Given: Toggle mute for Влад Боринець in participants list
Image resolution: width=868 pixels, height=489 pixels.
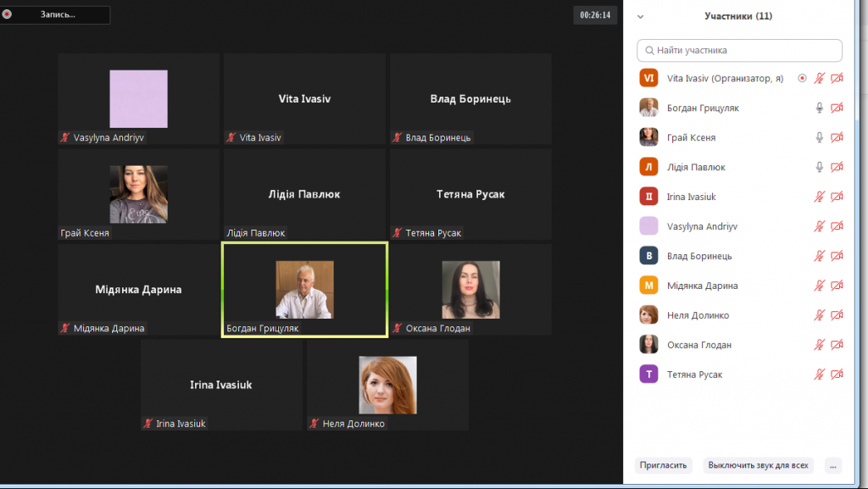Looking at the screenshot, I should tap(819, 256).
